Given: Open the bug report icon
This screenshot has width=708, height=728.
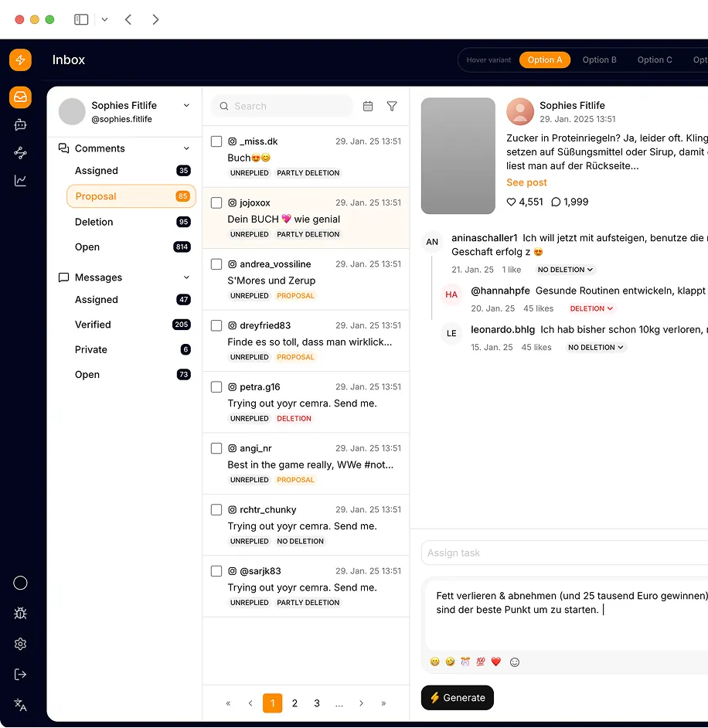Looking at the screenshot, I should (20, 614).
